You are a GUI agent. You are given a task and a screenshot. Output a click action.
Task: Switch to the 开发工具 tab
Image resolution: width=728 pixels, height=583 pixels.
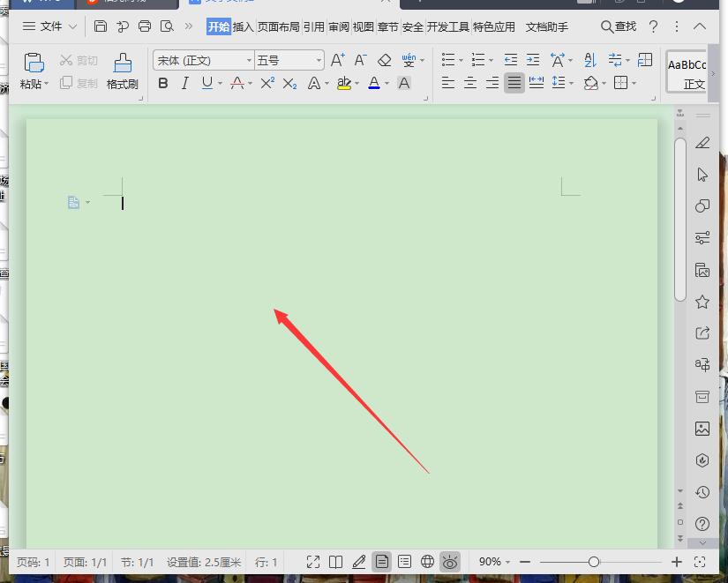448,27
